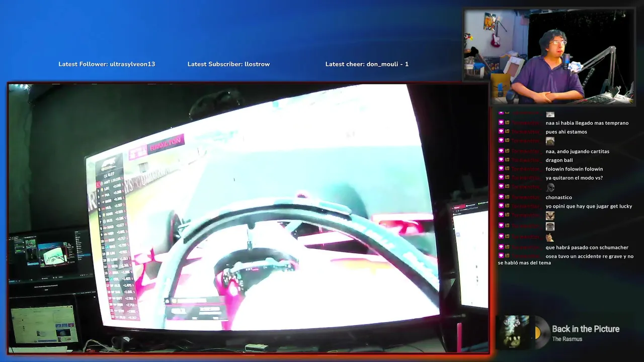The image size is (644, 362).
Task: Click the "Latest Follower: ultrasylveon13" label
Action: (107, 64)
